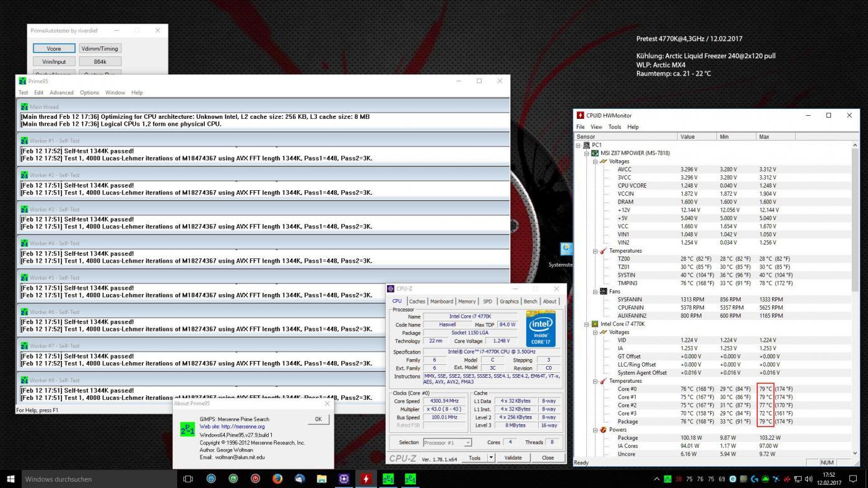Click the Intel Core i7 4770K processor icon in tree
This screenshot has height=488, width=868.
click(x=595, y=324)
